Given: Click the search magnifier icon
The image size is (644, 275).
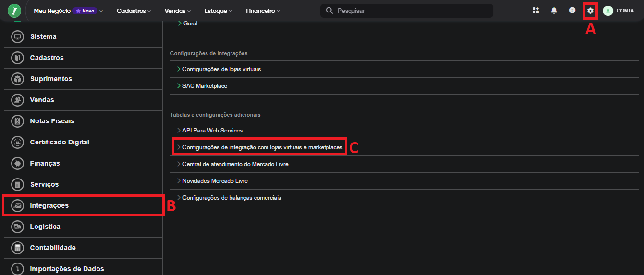Looking at the screenshot, I should pyautogui.click(x=329, y=11).
